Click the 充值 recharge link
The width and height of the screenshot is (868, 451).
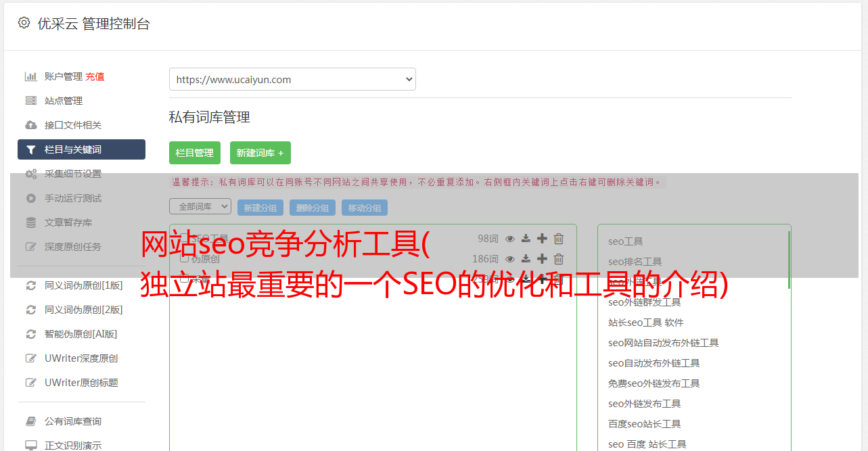coord(95,76)
